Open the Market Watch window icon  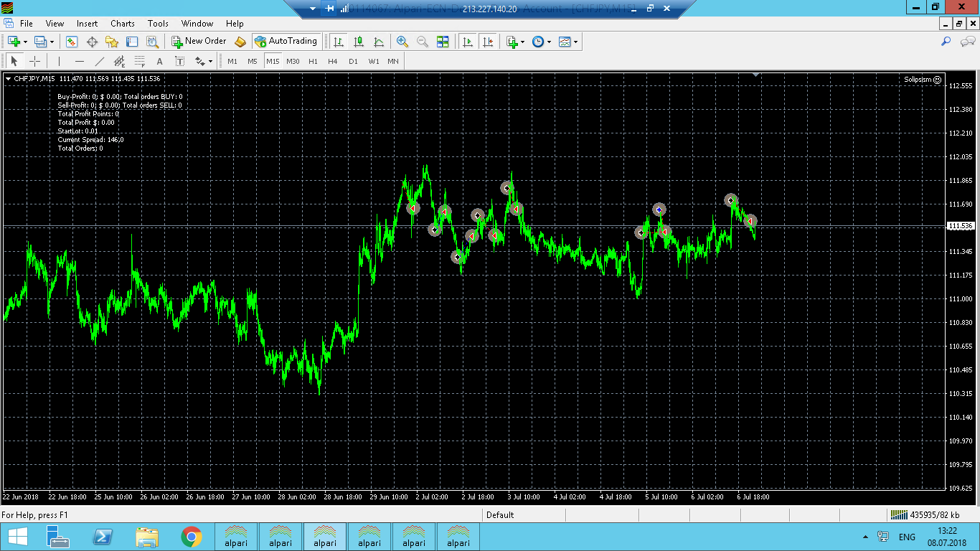[72, 42]
